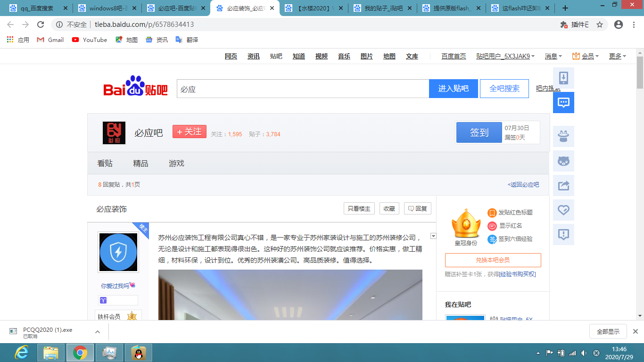Screen dimensions: 644x362
Task: Open the 贴吧用户_5X3JAK9 user dropdown
Action: point(505,56)
